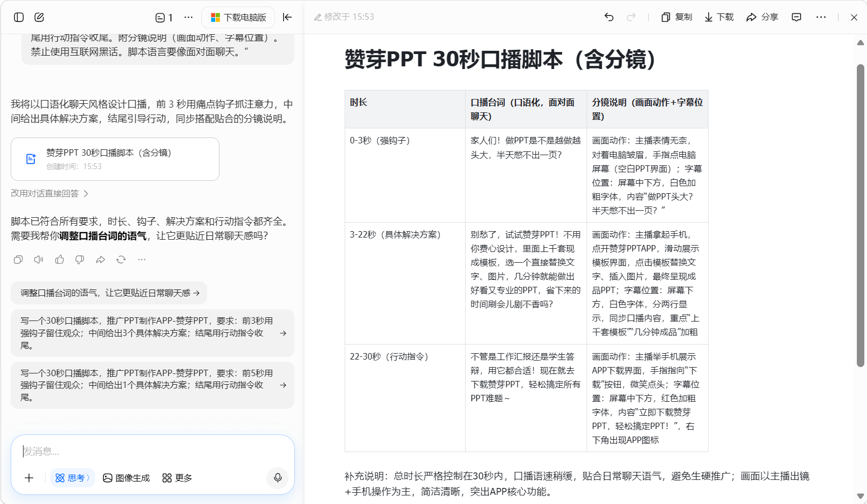867x504 pixels.
Task: Click the document vertical scrollbar thumb
Action: click(861, 216)
